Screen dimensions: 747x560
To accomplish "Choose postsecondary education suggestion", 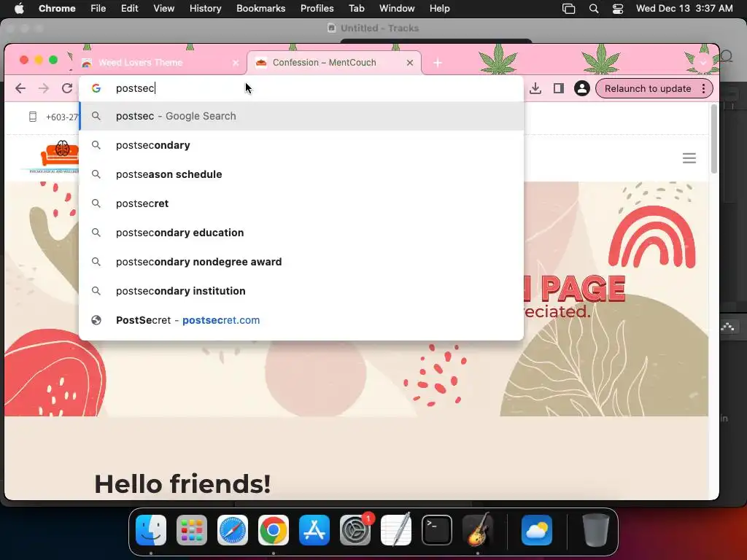I will [301, 233].
